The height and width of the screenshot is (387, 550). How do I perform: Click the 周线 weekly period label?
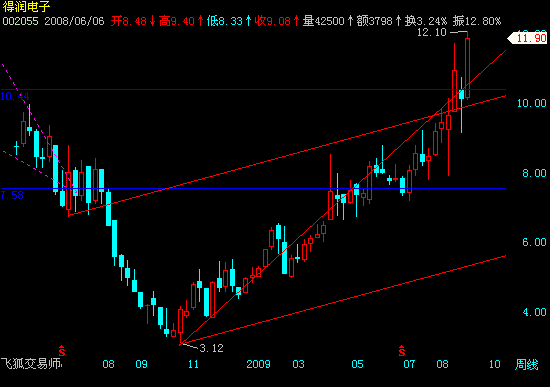[526, 365]
